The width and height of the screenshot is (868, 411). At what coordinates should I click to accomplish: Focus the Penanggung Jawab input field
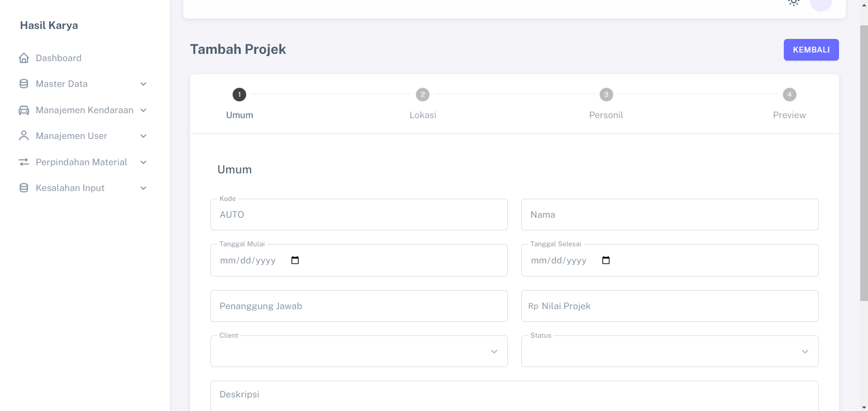coord(359,306)
